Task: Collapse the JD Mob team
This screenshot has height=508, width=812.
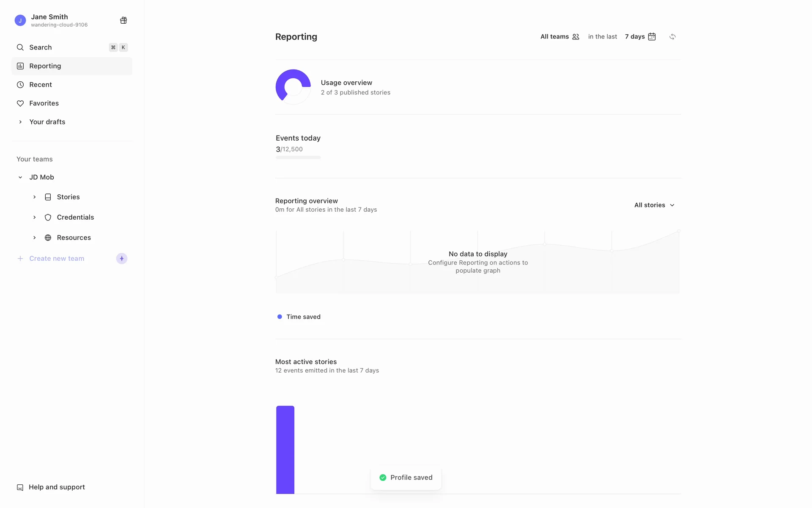Action: pyautogui.click(x=20, y=177)
